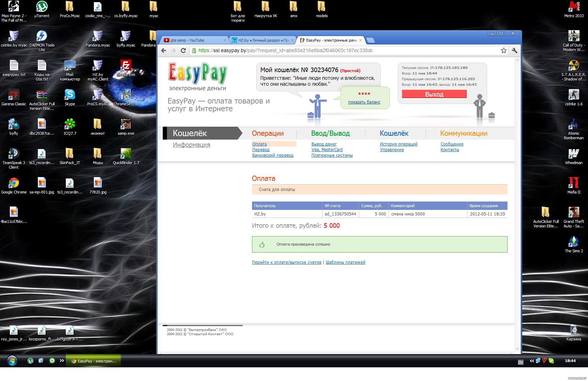588x381 pixels.
Task: Click the HZ.by recipient cell
Action: [287, 214]
